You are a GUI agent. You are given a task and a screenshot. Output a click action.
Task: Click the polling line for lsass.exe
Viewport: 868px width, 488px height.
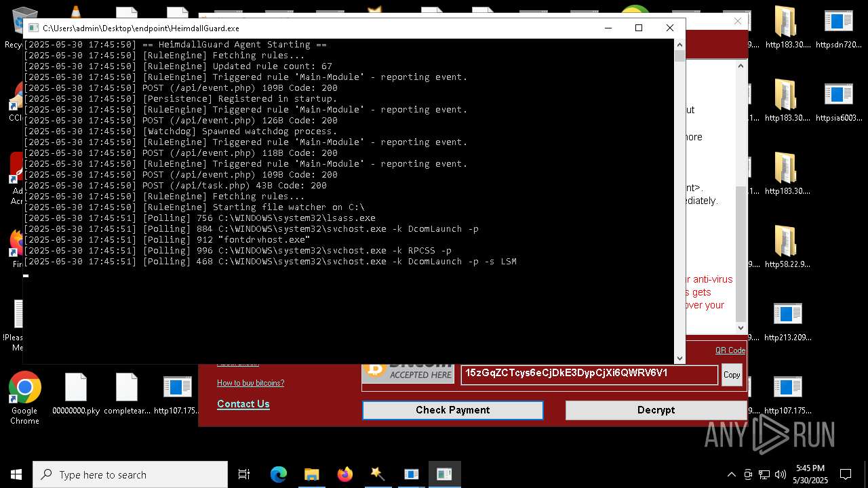coord(199,218)
